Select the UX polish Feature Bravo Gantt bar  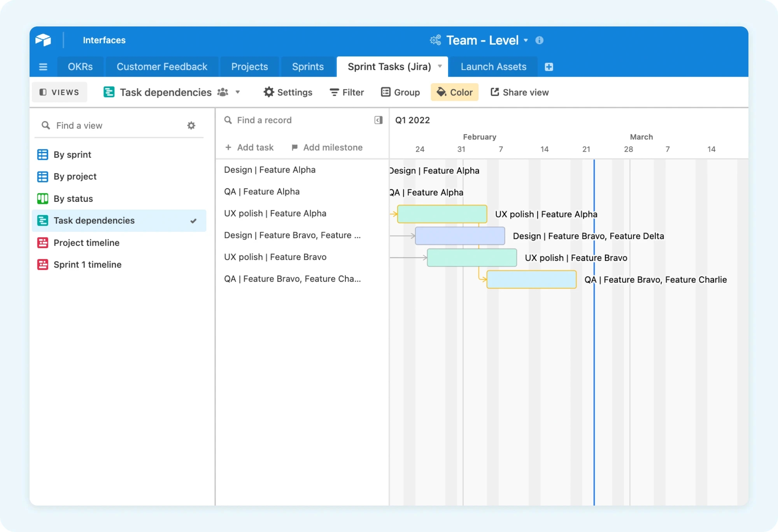coord(472,257)
